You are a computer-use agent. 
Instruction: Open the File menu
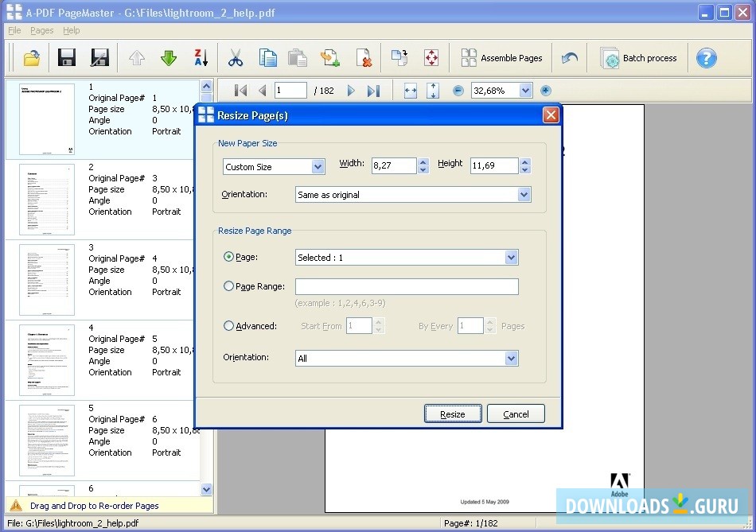14,30
